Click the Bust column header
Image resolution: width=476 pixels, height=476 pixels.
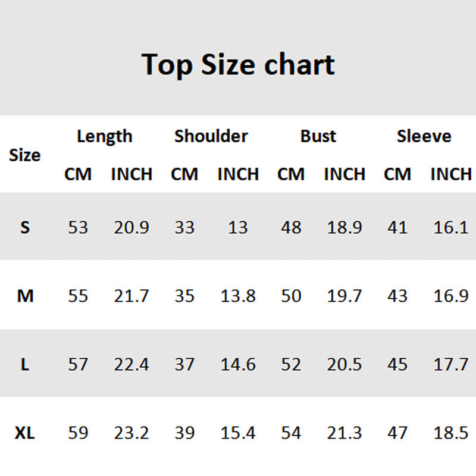point(318,136)
